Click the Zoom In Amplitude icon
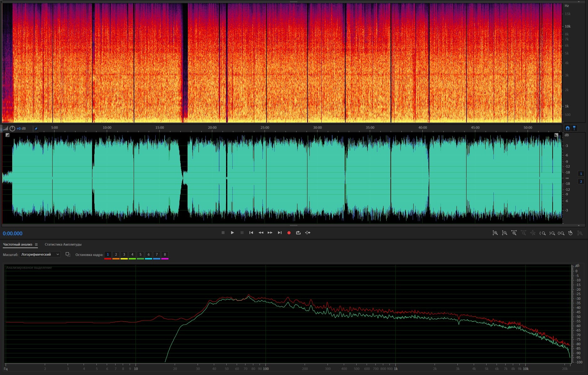Image resolution: width=588 pixels, height=375 pixels. coord(495,233)
